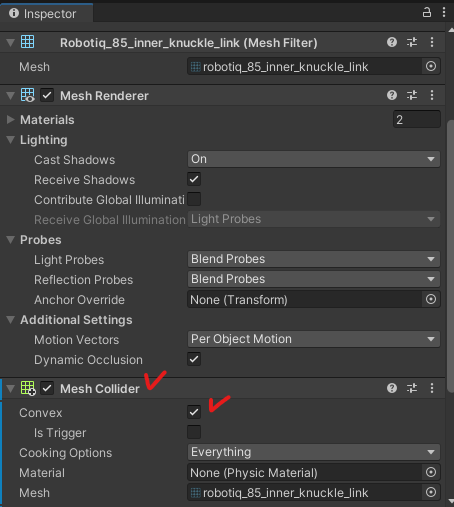The height and width of the screenshot is (507, 454).
Task: Collapse the Lighting section
Action: coord(10,140)
